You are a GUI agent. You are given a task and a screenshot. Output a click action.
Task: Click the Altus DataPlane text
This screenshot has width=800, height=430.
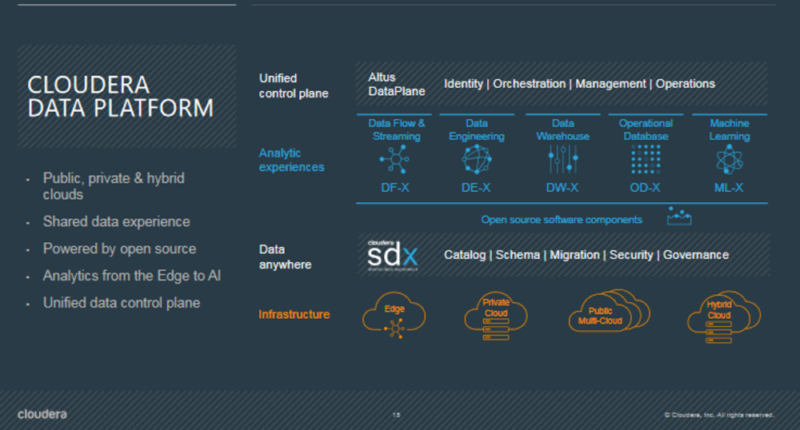pyautogui.click(x=396, y=84)
